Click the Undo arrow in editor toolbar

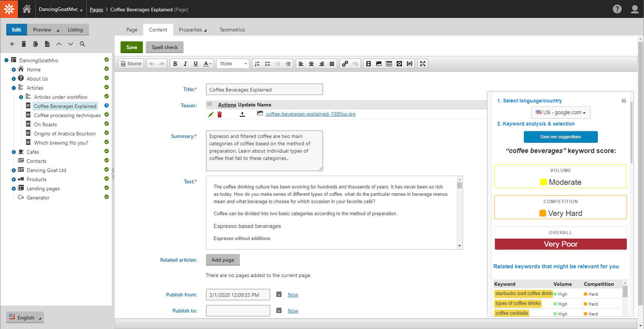(x=152, y=64)
